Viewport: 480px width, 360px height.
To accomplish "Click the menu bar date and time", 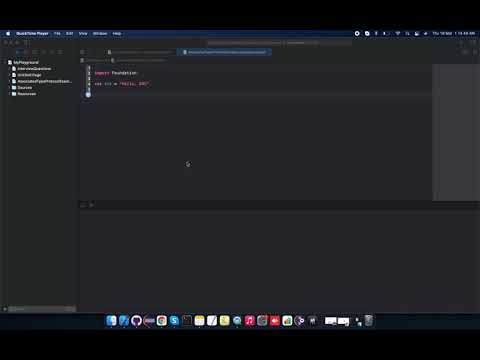I will tap(453, 34).
